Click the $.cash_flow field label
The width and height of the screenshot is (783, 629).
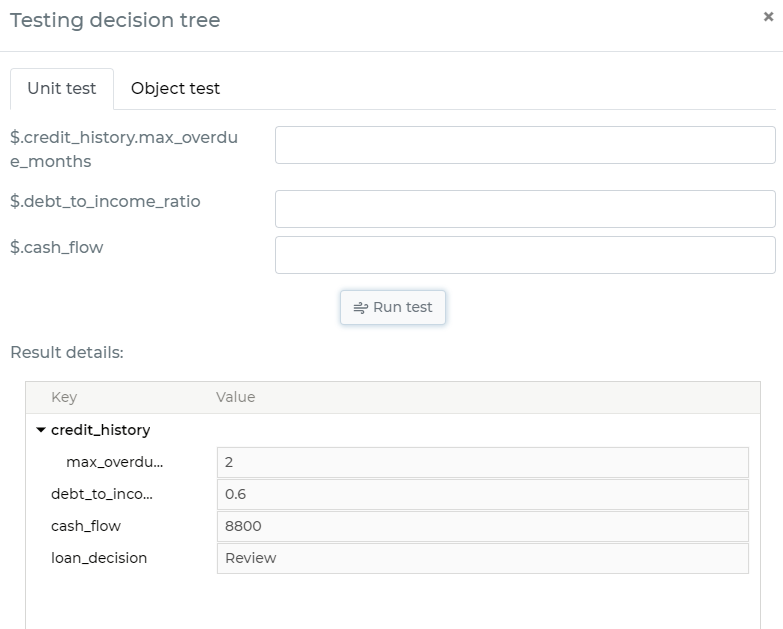coord(56,248)
